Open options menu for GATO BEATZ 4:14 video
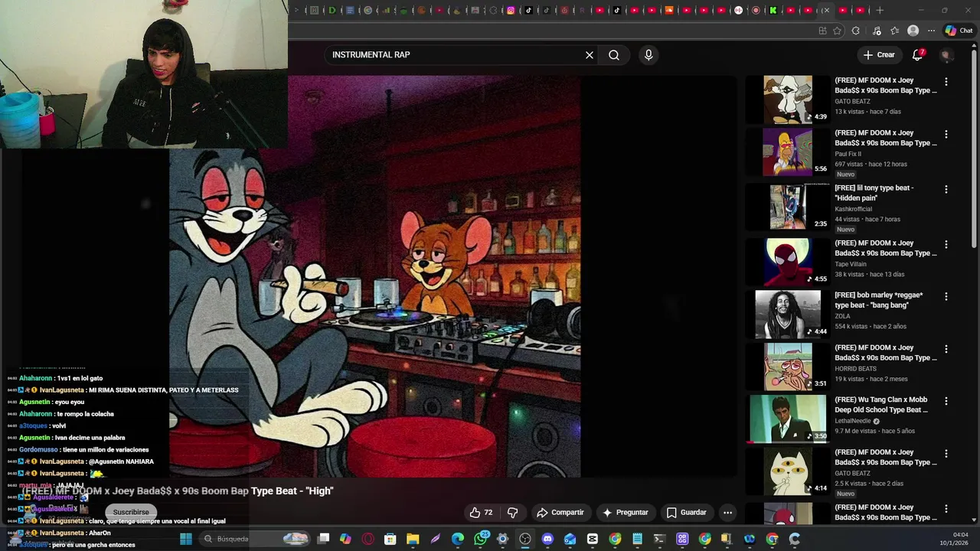 pyautogui.click(x=946, y=453)
